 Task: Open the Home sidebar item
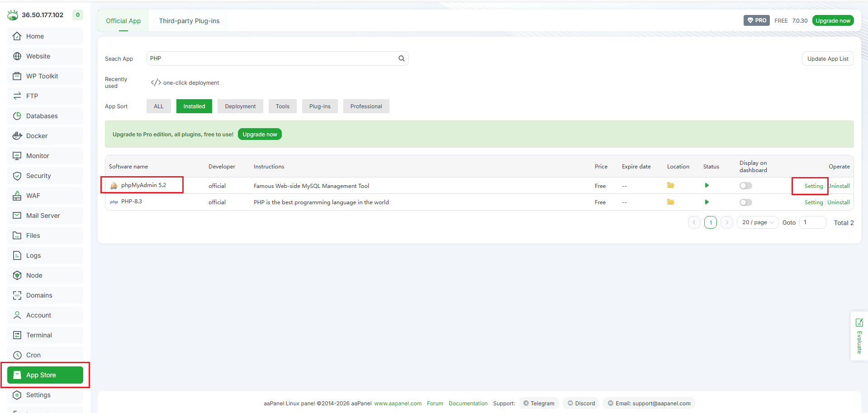click(x=45, y=36)
